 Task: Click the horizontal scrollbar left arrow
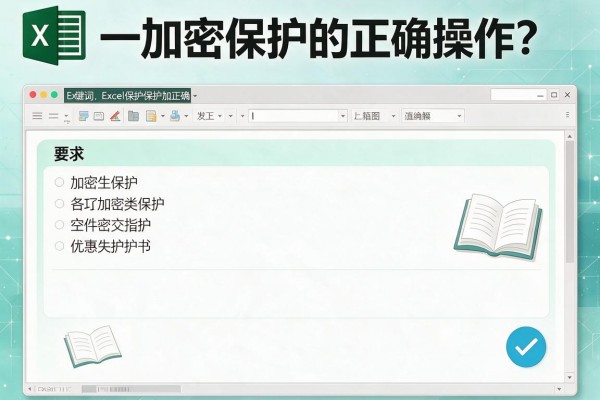click(30, 389)
